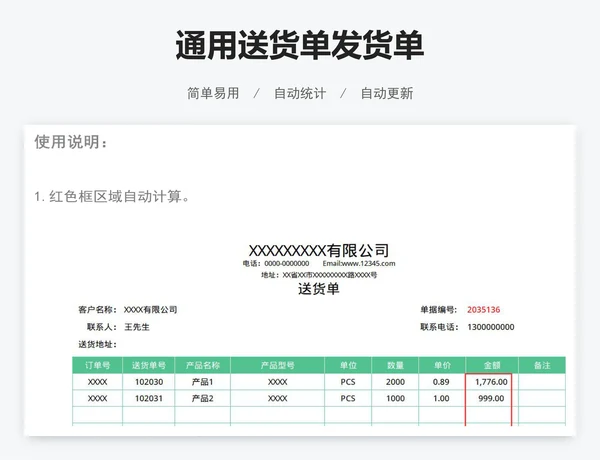Select delivery number cell 102030

(x=149, y=382)
